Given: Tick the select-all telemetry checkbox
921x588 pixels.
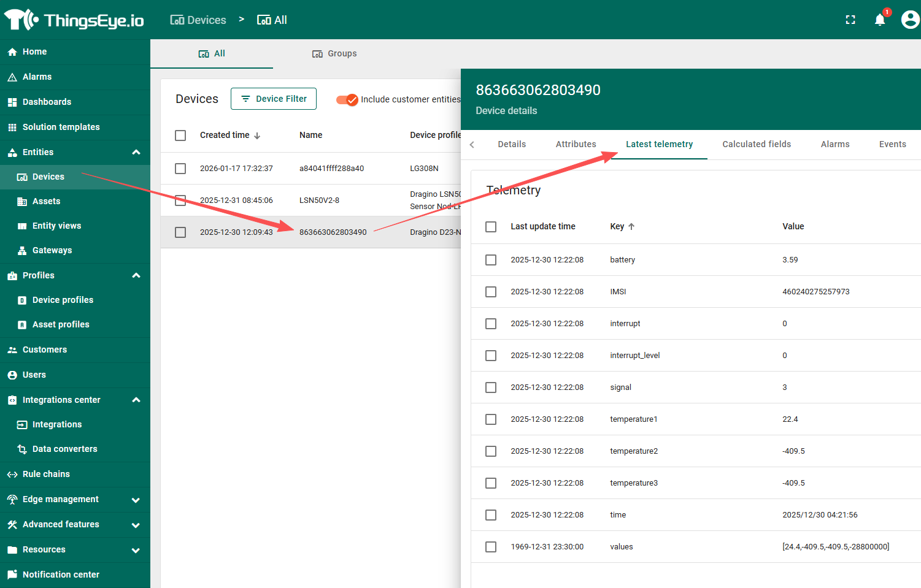Looking at the screenshot, I should coord(491,227).
